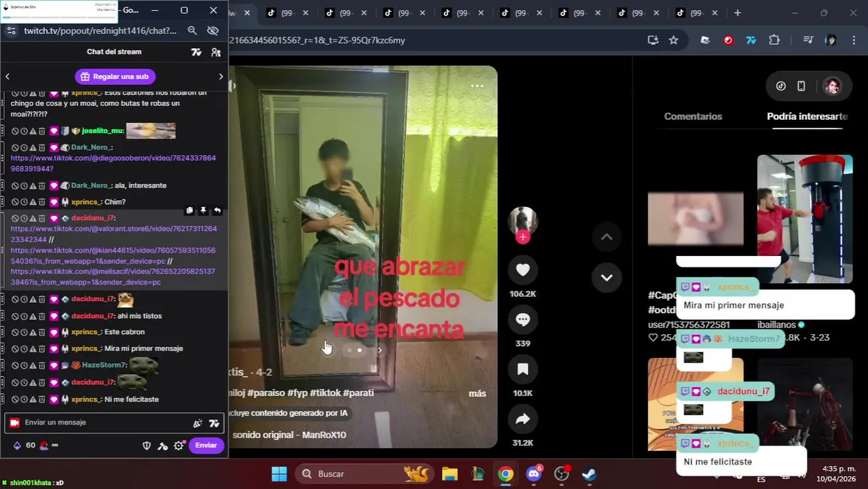Viewport: 868px width, 489px height.
Task: Open melisacif TikTok link in chat
Action: tap(113, 276)
